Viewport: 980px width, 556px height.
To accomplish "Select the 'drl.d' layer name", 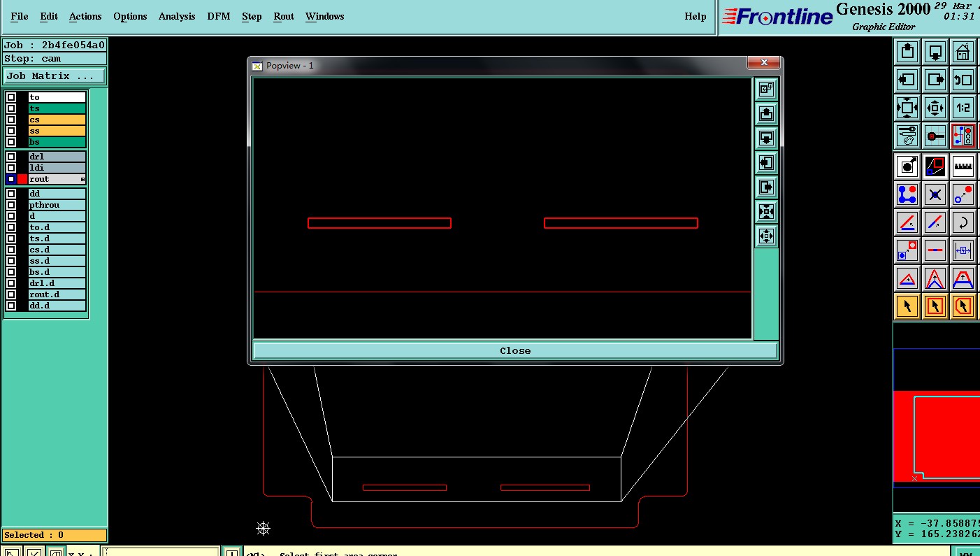I will pos(57,283).
